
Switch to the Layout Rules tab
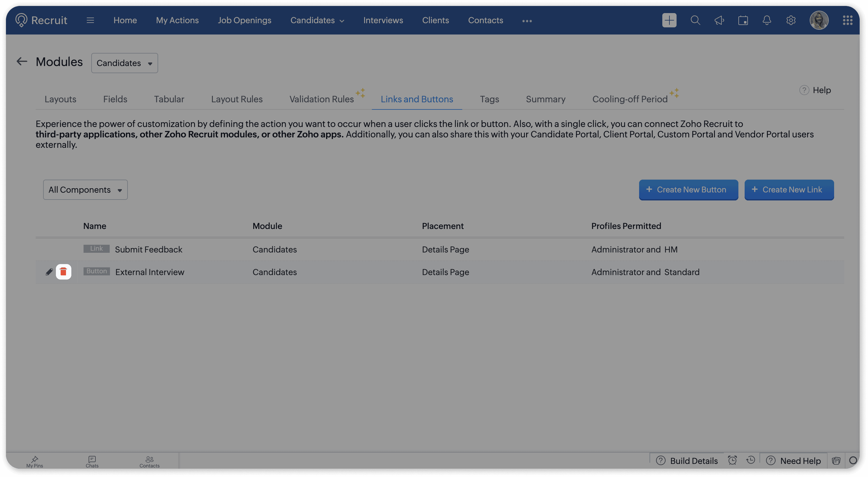(237, 99)
